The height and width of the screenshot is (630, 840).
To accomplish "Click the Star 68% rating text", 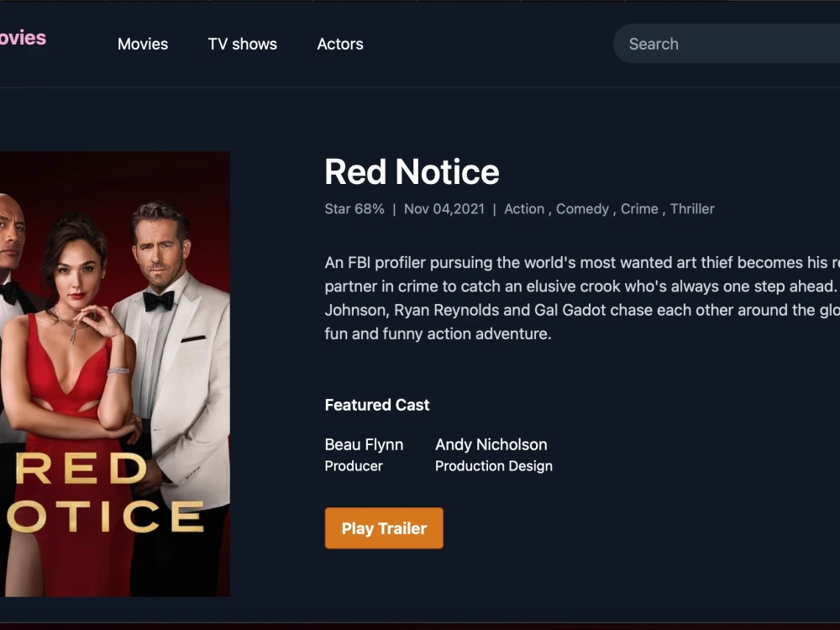I will (x=354, y=209).
